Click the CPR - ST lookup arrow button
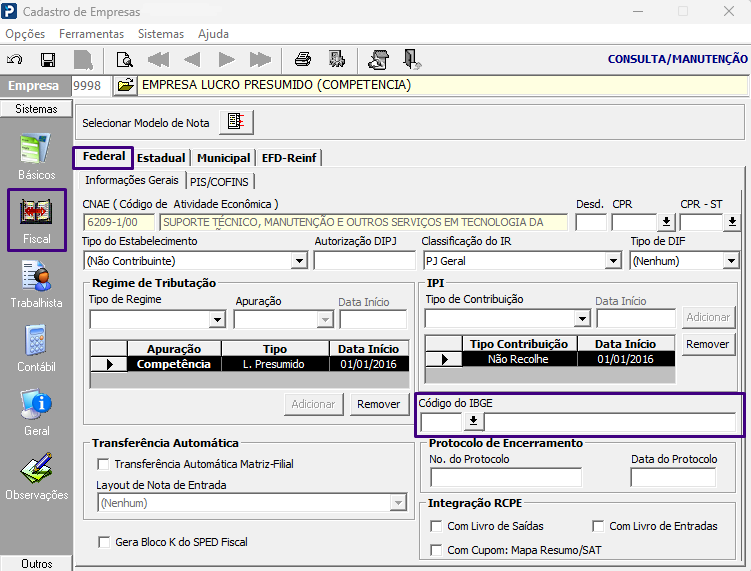 pyautogui.click(x=732, y=222)
